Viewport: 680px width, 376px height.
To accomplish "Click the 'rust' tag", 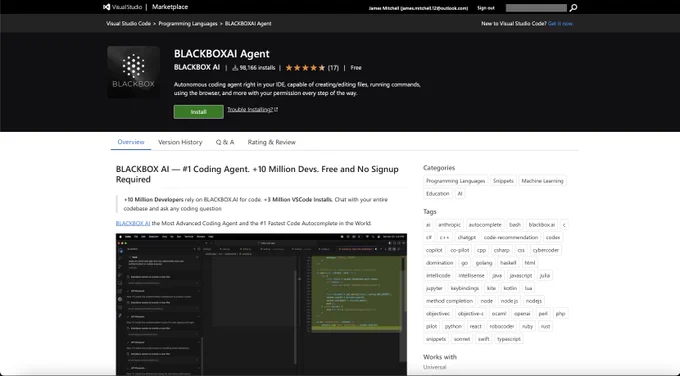I will click(546, 326).
